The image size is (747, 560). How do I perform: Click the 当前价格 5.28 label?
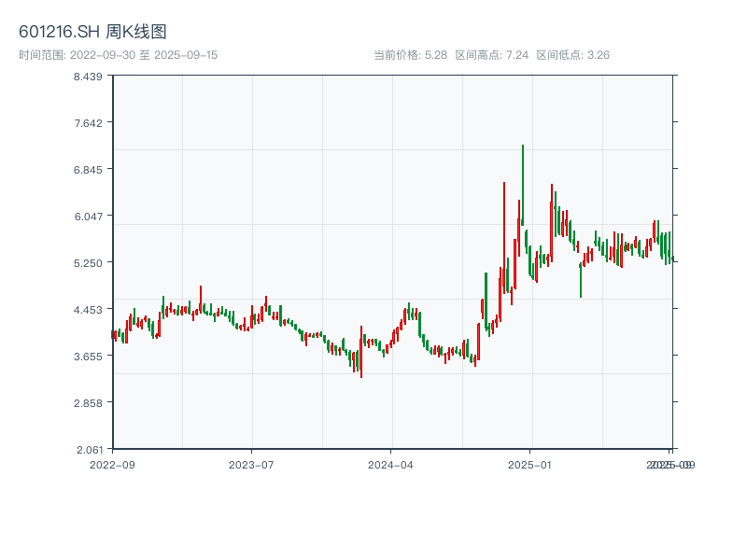(x=410, y=55)
